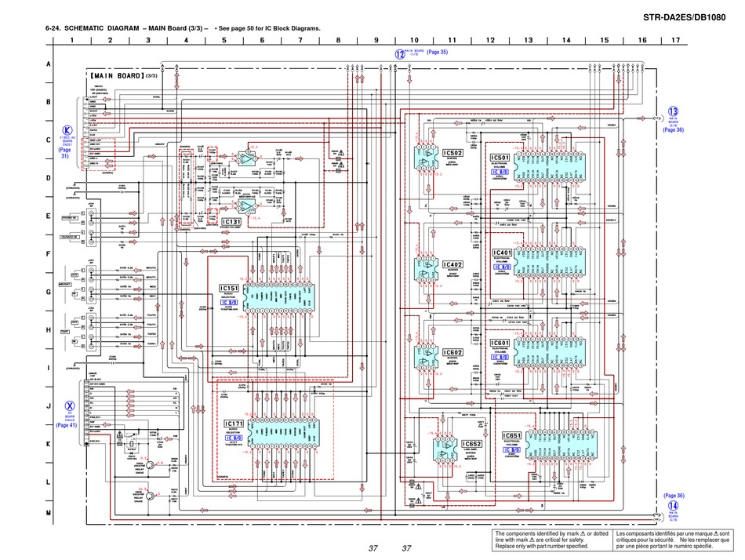Click grid column number 5
This screenshot has width=745, height=560.
[224, 40]
